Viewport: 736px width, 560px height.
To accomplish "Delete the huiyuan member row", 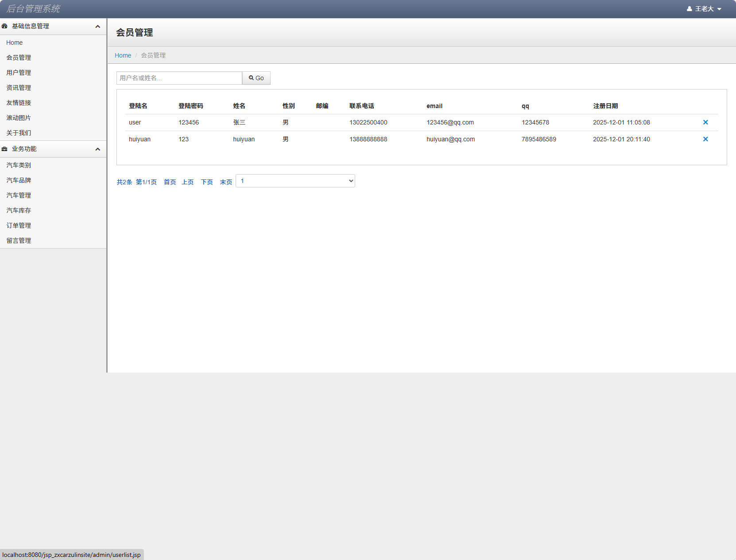I will pyautogui.click(x=705, y=139).
